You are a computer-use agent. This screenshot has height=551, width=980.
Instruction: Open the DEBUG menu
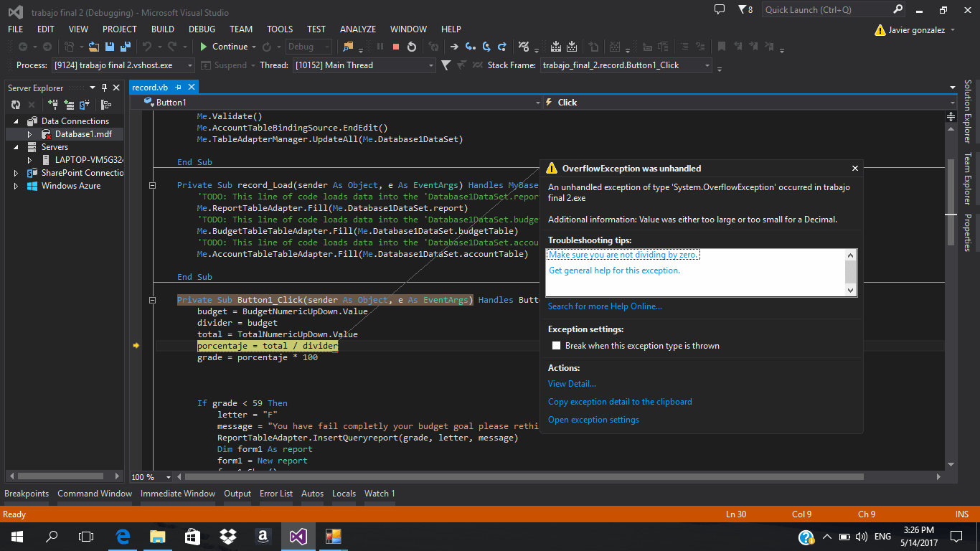(x=202, y=29)
